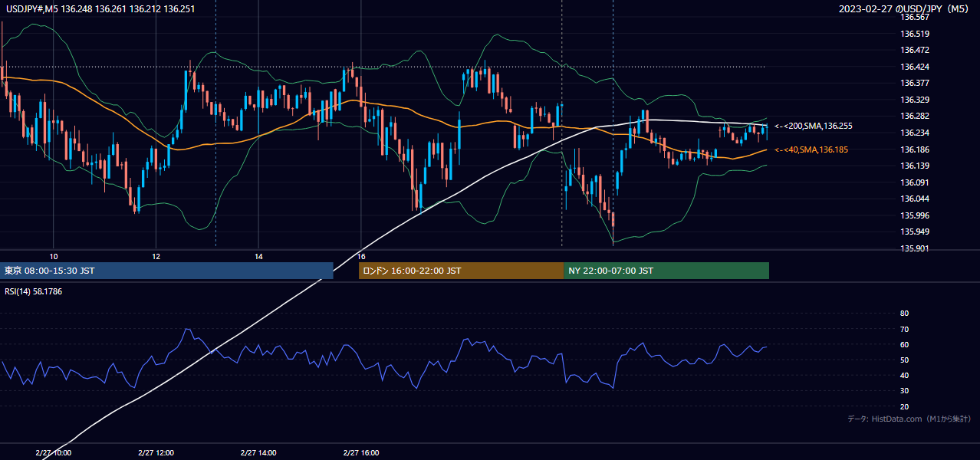Click the 136.282 price axis label
The image size is (980, 460).
click(x=914, y=116)
